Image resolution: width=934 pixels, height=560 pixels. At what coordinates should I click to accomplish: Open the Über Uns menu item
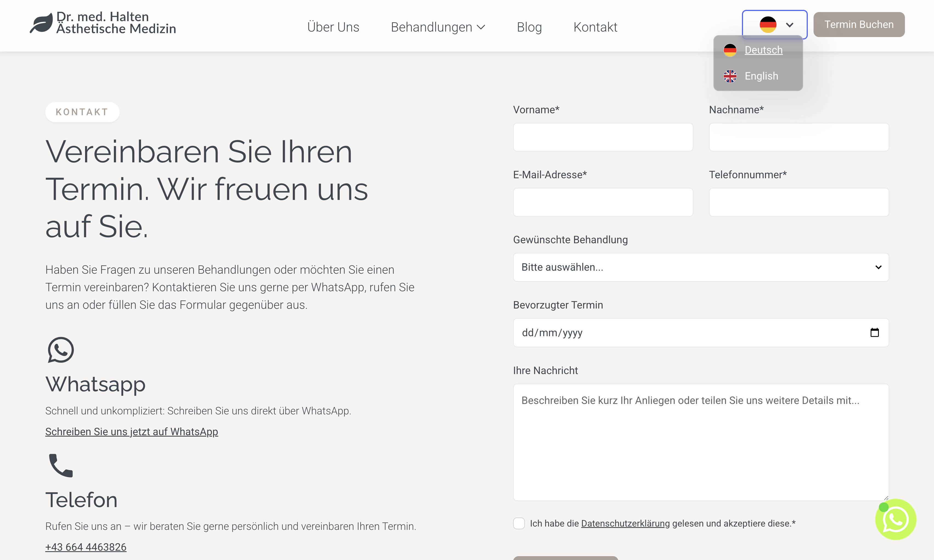tap(333, 27)
